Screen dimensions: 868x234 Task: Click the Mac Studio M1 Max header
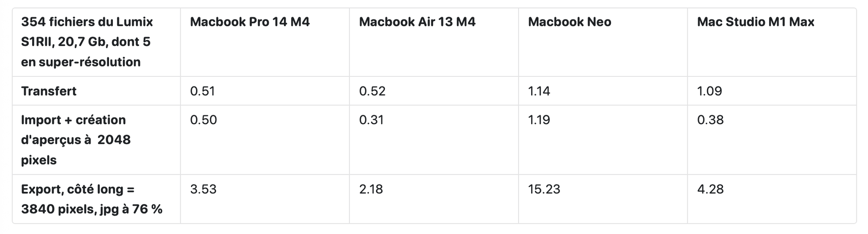pyautogui.click(x=755, y=22)
